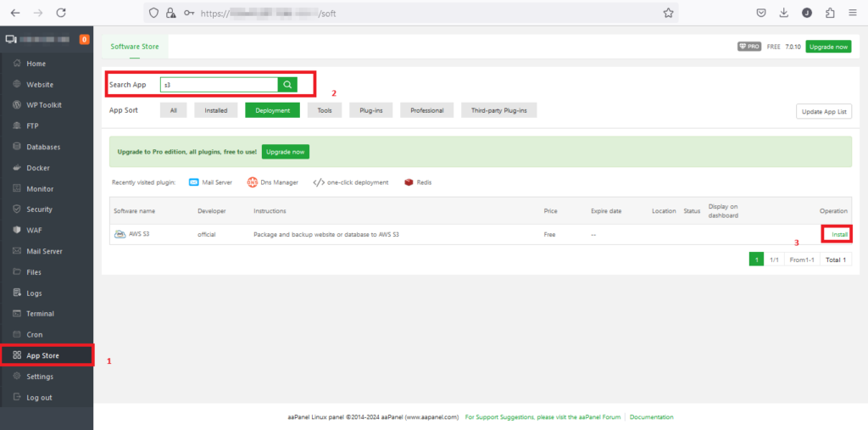Click Update App List button
This screenshot has height=430, width=868.
(x=823, y=112)
